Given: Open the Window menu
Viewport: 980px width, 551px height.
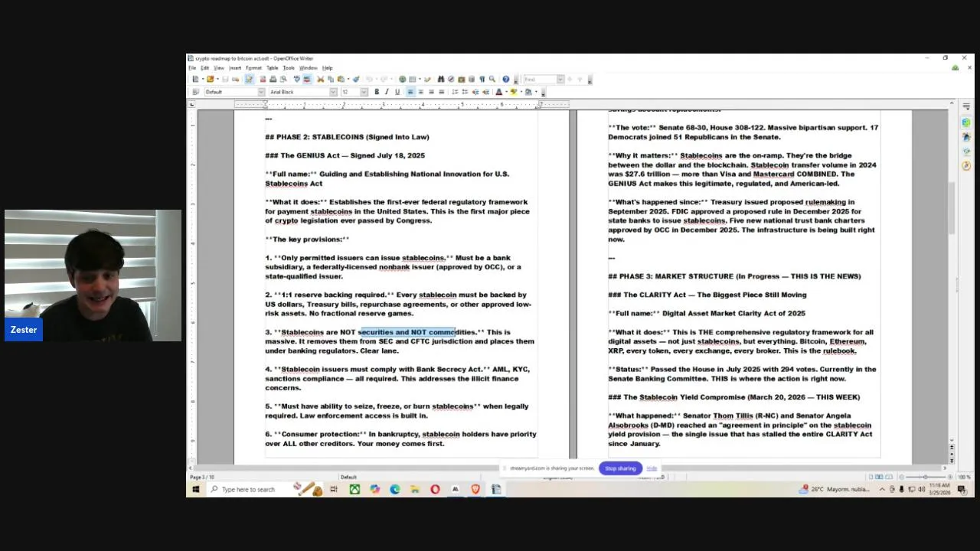Looking at the screenshot, I should tap(309, 68).
